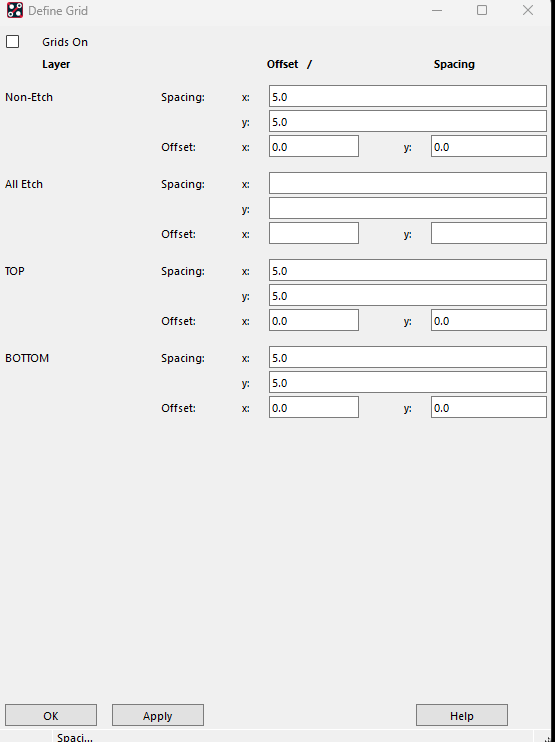Click the Non-Etch layer label
Screen dimensions: 555x742
[29, 97]
